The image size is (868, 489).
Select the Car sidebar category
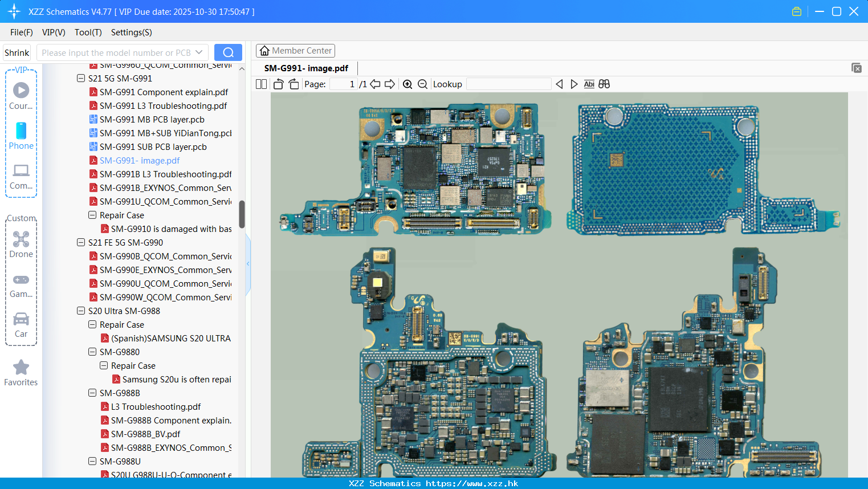(21, 325)
